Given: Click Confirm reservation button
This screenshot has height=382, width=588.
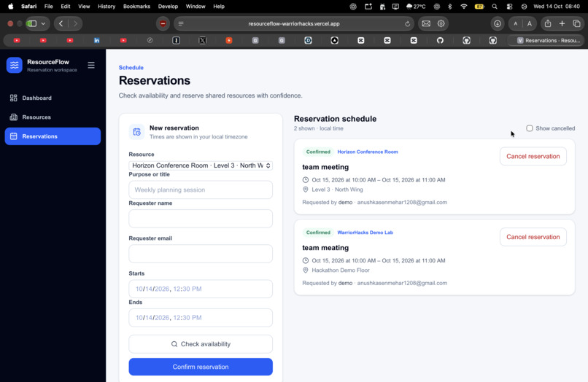Looking at the screenshot, I should [x=201, y=367].
